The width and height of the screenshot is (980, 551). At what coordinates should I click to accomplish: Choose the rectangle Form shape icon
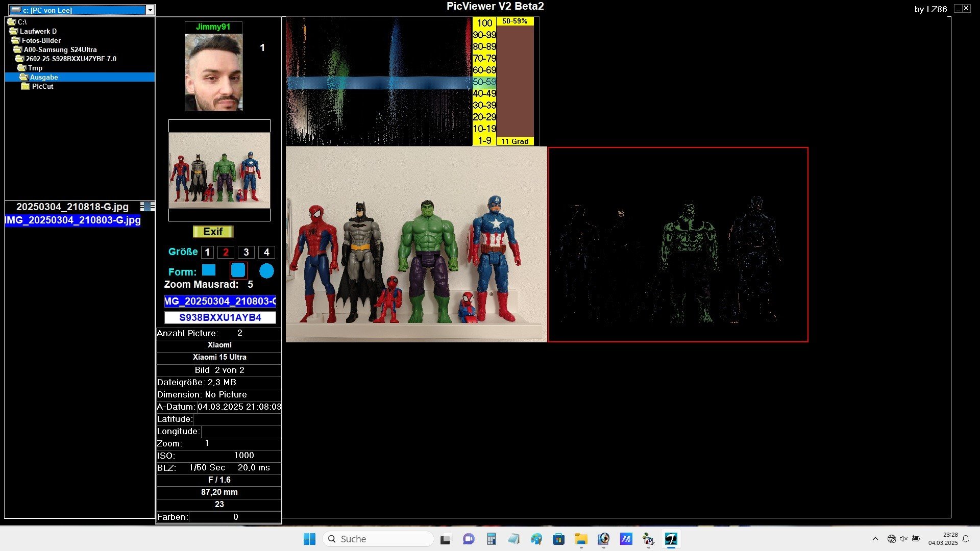(x=209, y=270)
